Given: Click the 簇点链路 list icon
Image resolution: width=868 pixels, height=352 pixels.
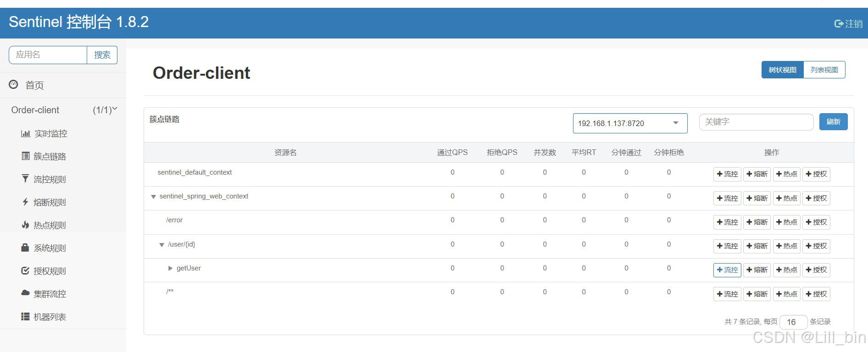Looking at the screenshot, I should pyautogui.click(x=26, y=156).
